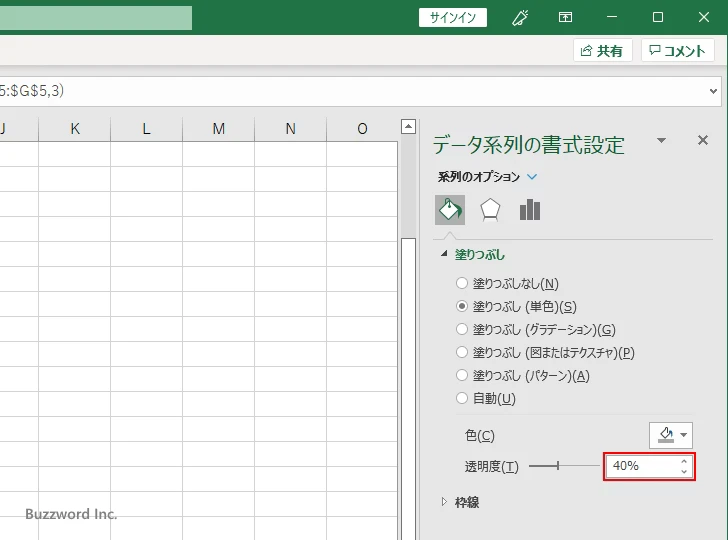728x540 pixels.
Task: Collapse the 塗りつぶし section
Action: pyautogui.click(x=444, y=254)
